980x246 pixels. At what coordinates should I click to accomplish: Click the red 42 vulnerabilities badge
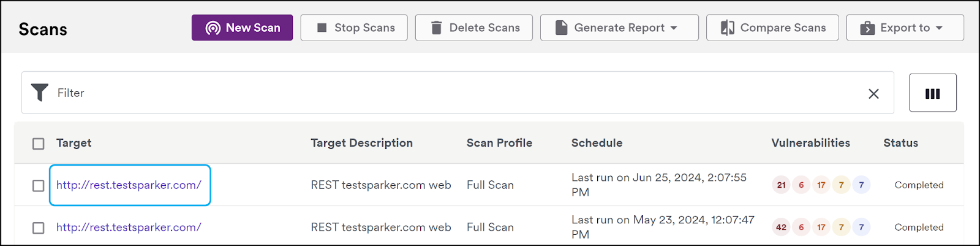pos(781,227)
